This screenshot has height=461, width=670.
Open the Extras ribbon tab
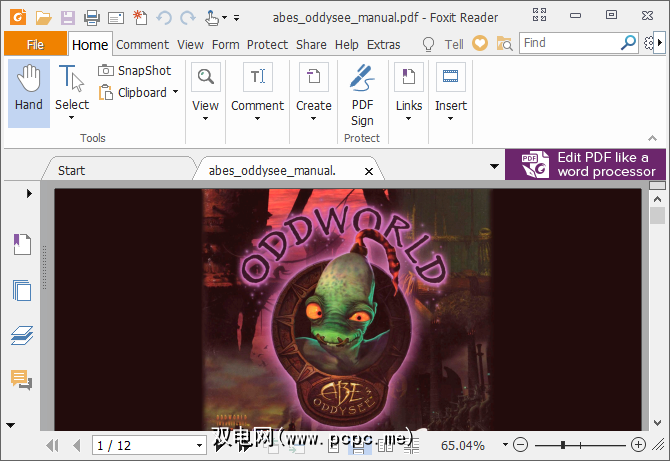tap(383, 44)
